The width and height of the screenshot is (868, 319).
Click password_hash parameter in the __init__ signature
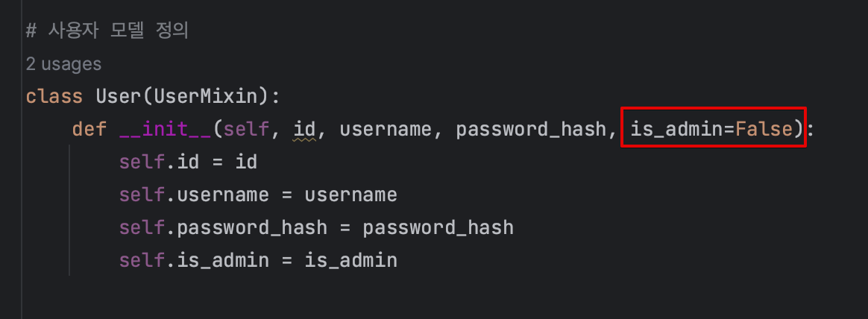[x=531, y=130]
